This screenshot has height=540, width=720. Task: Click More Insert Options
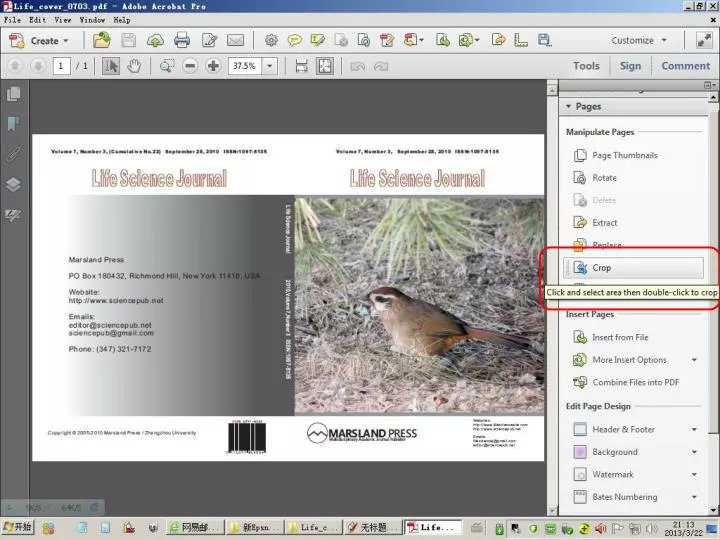click(620, 360)
